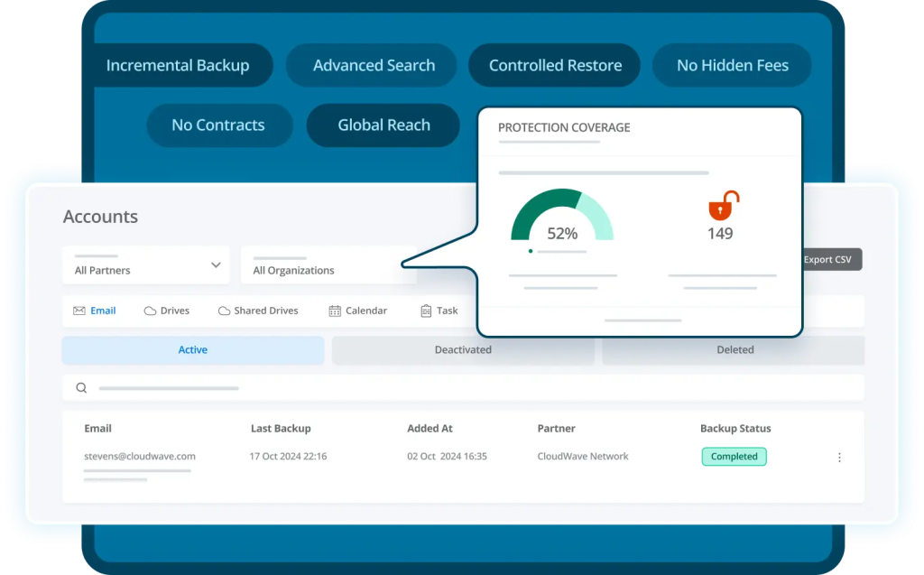Switch to the Active accounts tab
The width and height of the screenshot is (924, 575).
pyautogui.click(x=192, y=350)
